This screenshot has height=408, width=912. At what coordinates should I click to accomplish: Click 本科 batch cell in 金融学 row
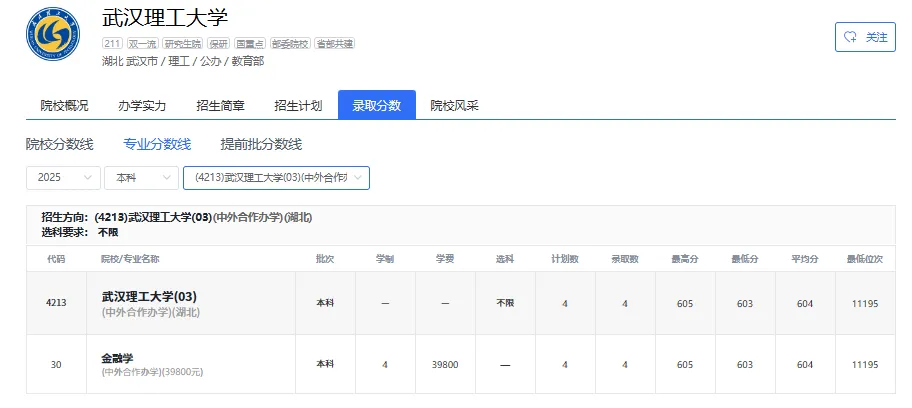325,364
